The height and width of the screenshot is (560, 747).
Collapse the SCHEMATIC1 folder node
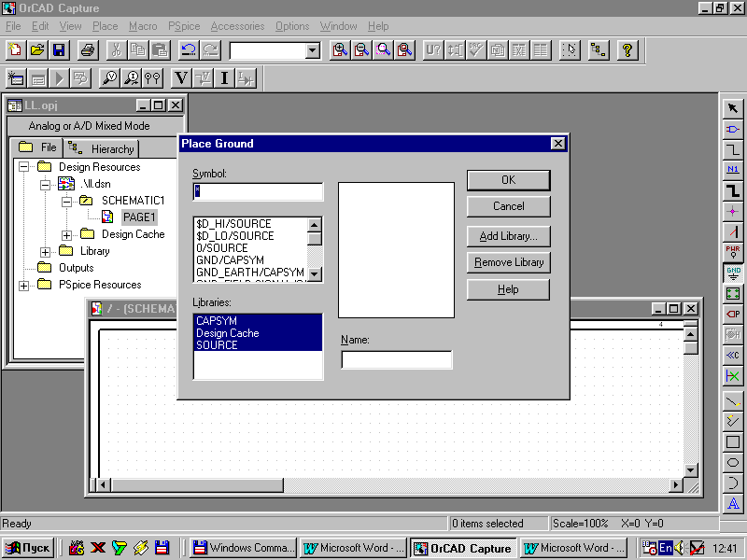pyautogui.click(x=66, y=202)
